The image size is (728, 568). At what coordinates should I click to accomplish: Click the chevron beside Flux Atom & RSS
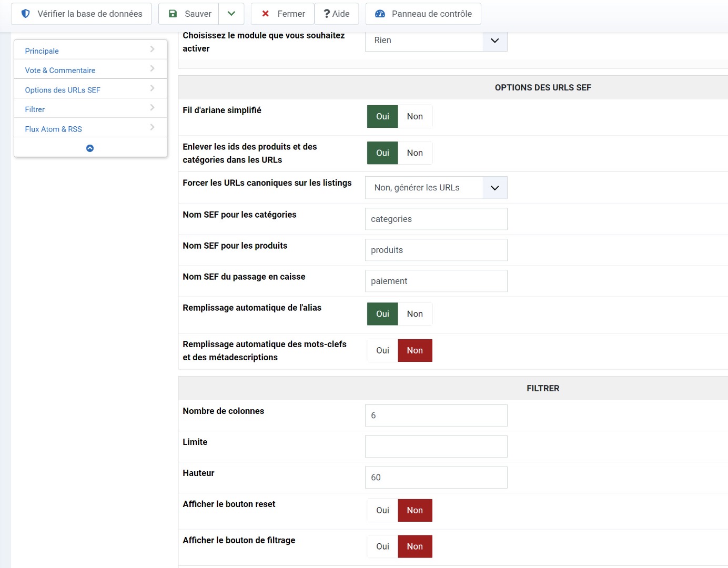pos(152,127)
